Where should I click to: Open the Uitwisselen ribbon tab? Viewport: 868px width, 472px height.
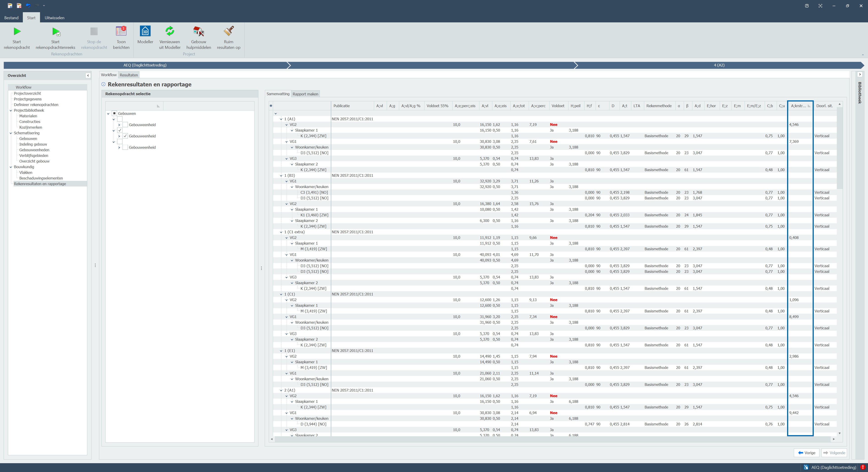pos(54,18)
